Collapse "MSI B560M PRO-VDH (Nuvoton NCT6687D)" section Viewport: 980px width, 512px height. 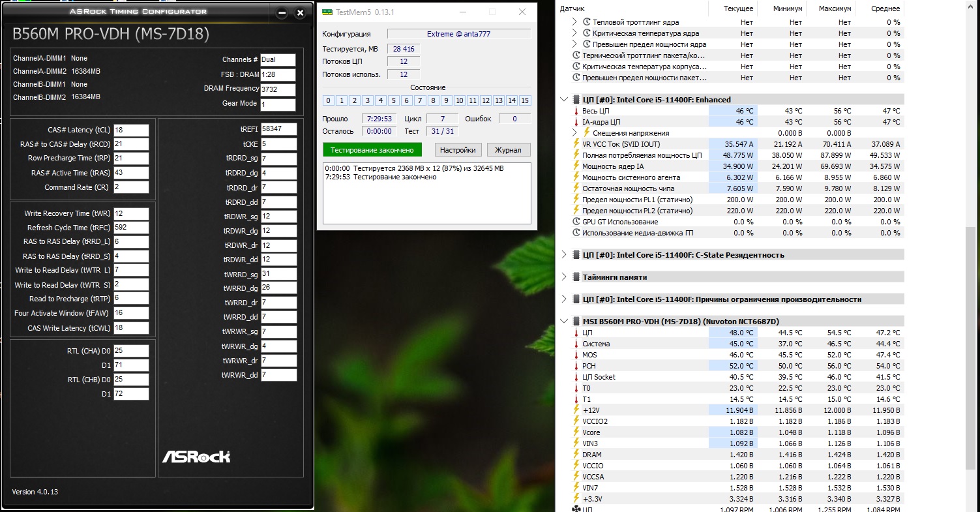(565, 322)
